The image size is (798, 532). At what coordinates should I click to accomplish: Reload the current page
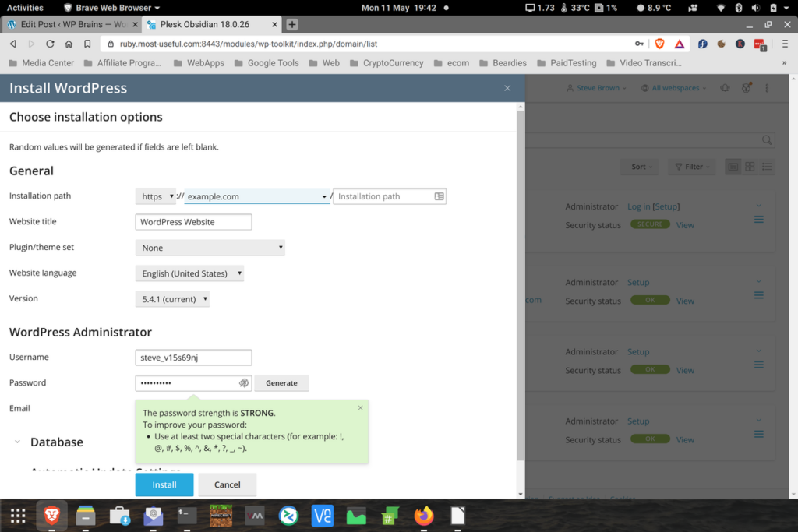coord(50,44)
